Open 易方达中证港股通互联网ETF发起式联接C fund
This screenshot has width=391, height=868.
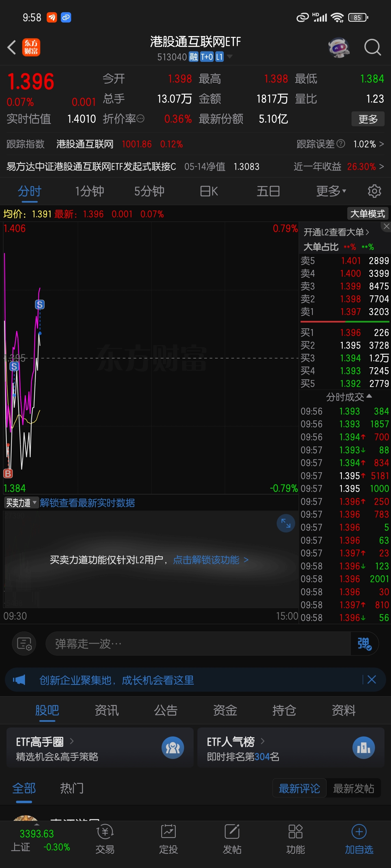click(x=91, y=167)
